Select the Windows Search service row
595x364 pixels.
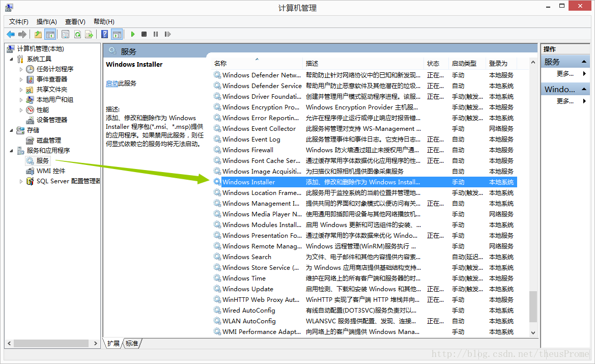click(364, 257)
